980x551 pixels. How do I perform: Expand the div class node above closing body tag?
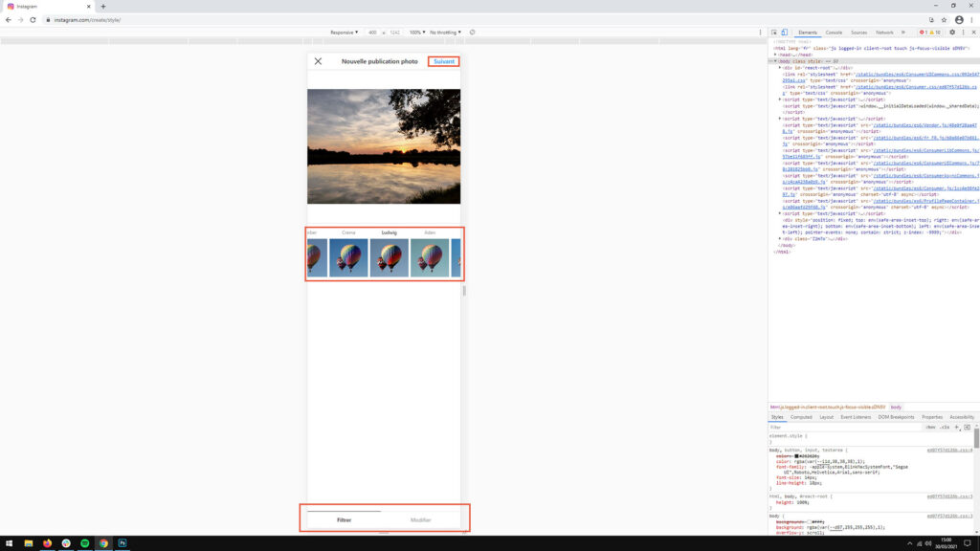[780, 238]
